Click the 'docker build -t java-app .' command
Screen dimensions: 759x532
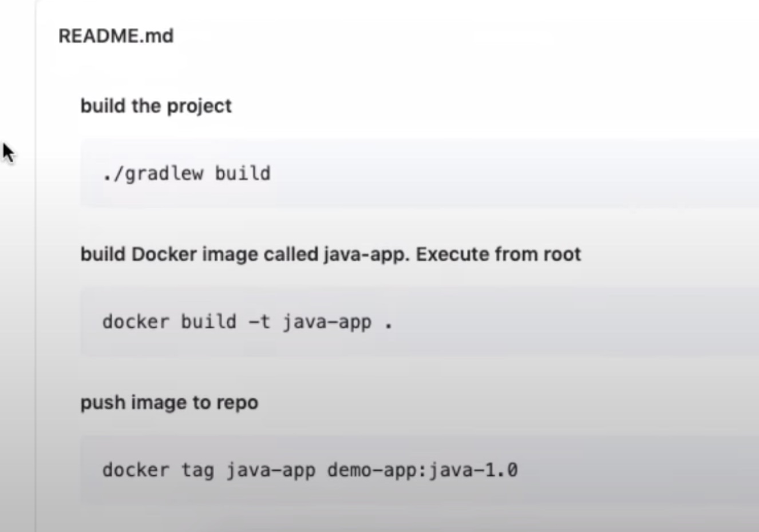247,321
